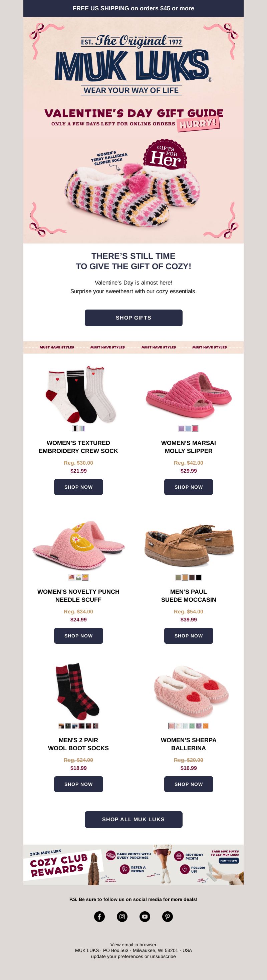Click the Novelty Punch Needle Scuff image
The height and width of the screenshot is (980, 267).
point(78,545)
